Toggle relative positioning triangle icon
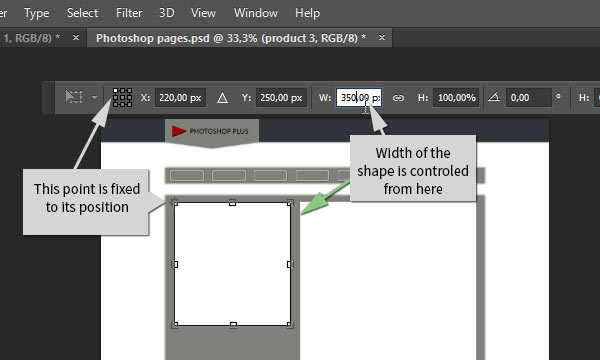Viewport: 600px width, 360px height. click(222, 98)
